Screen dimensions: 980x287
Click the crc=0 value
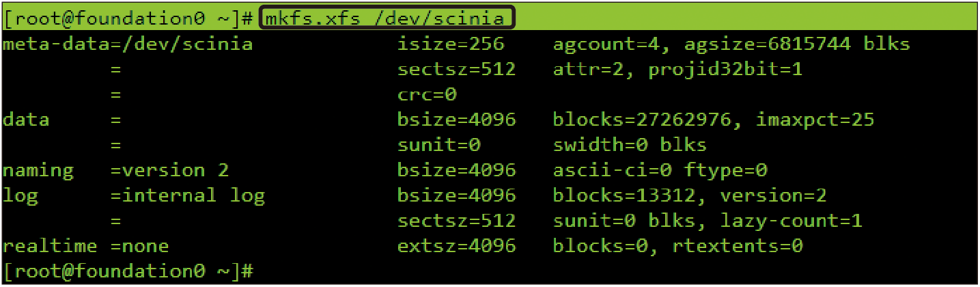pyautogui.click(x=427, y=95)
